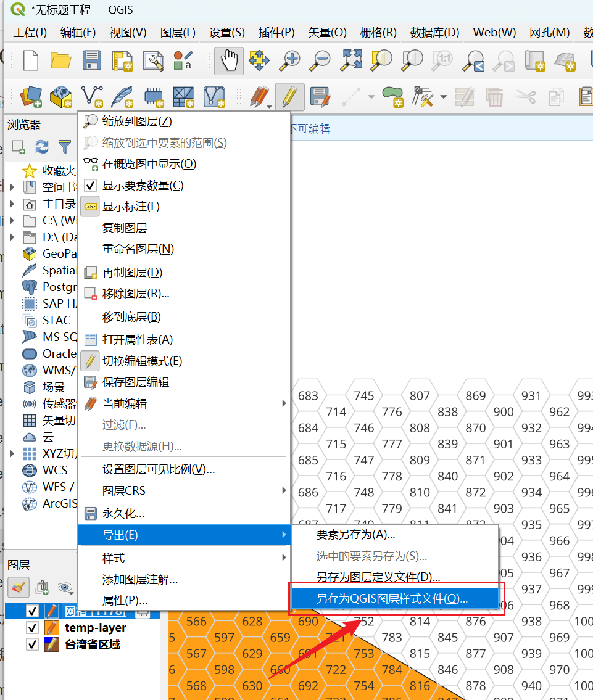The image size is (593, 700).
Task: Open project with the folder icon
Action: 60,60
